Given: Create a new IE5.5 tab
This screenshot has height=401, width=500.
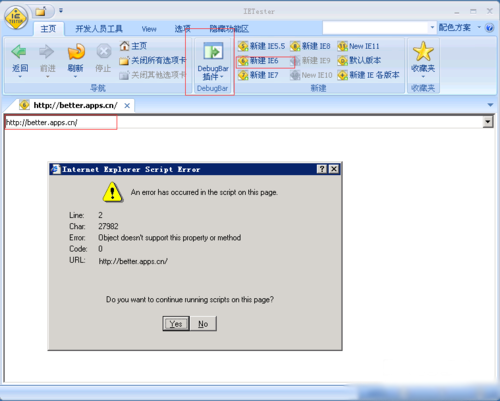Looking at the screenshot, I should (261, 46).
